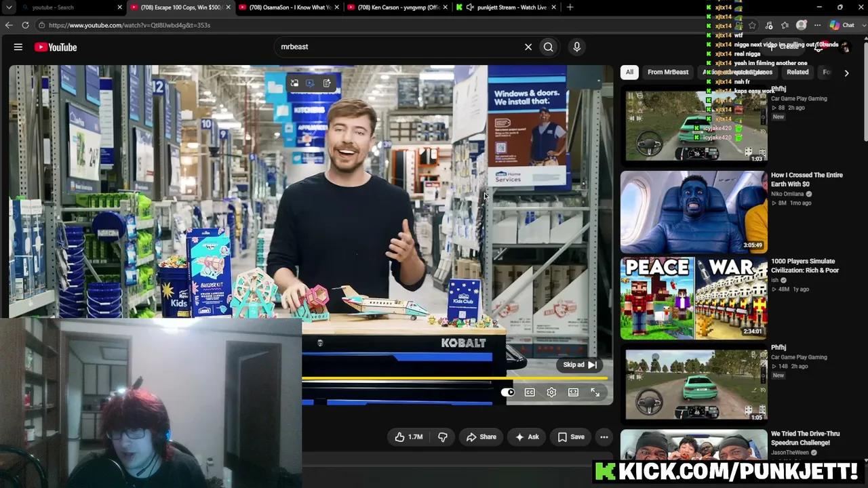Show more filter chips with right arrow
868x488 pixels.
pyautogui.click(x=846, y=73)
